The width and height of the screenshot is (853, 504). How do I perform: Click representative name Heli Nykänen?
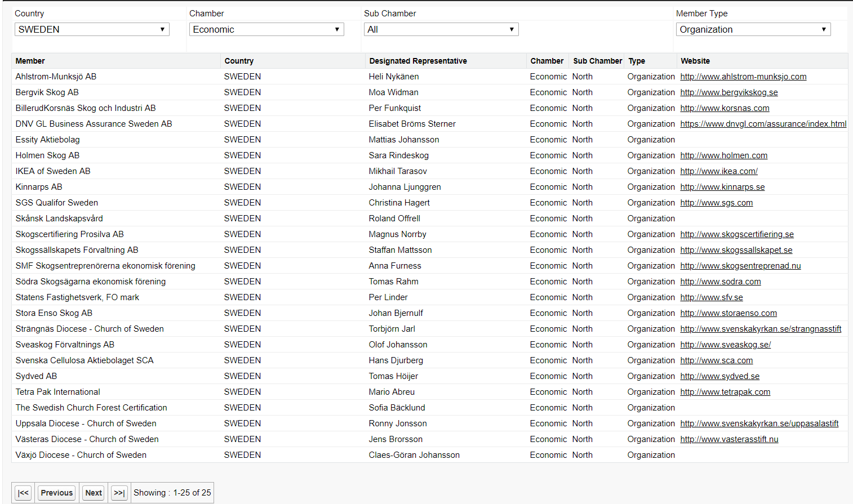pyautogui.click(x=394, y=77)
